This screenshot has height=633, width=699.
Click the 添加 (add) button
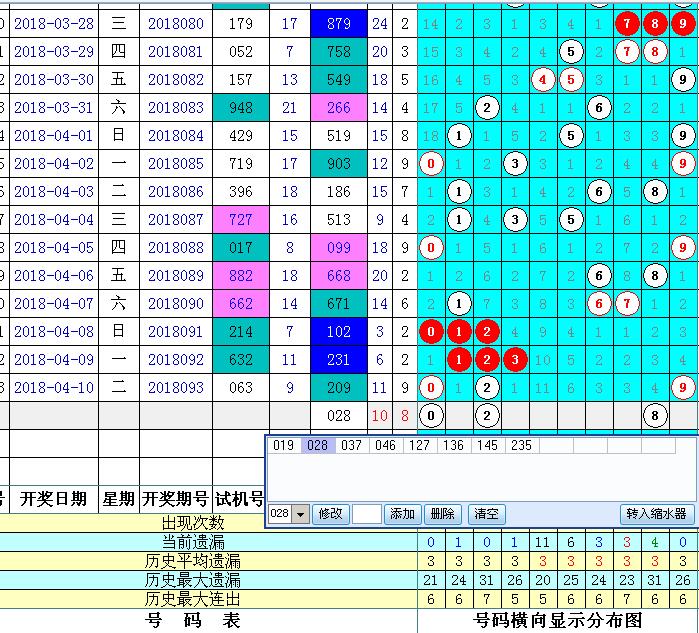(x=402, y=514)
